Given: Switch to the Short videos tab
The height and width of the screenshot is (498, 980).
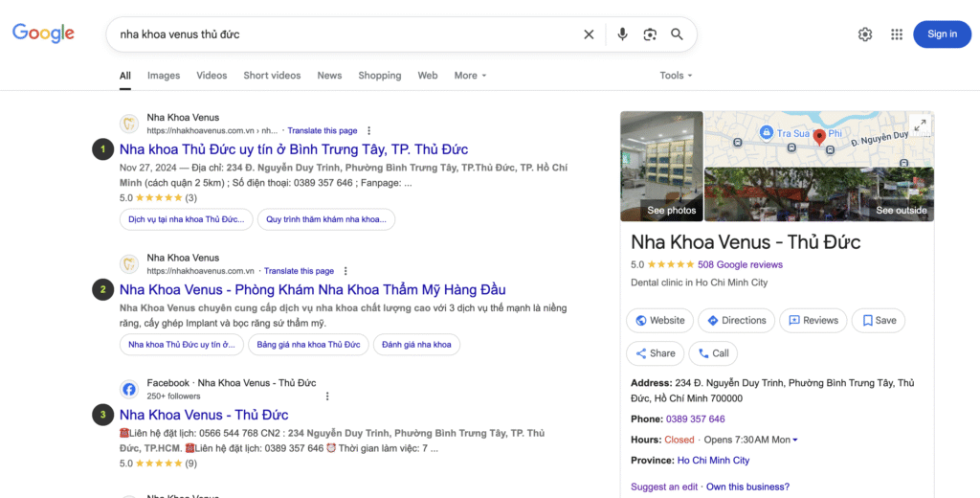Looking at the screenshot, I should coord(272,75).
